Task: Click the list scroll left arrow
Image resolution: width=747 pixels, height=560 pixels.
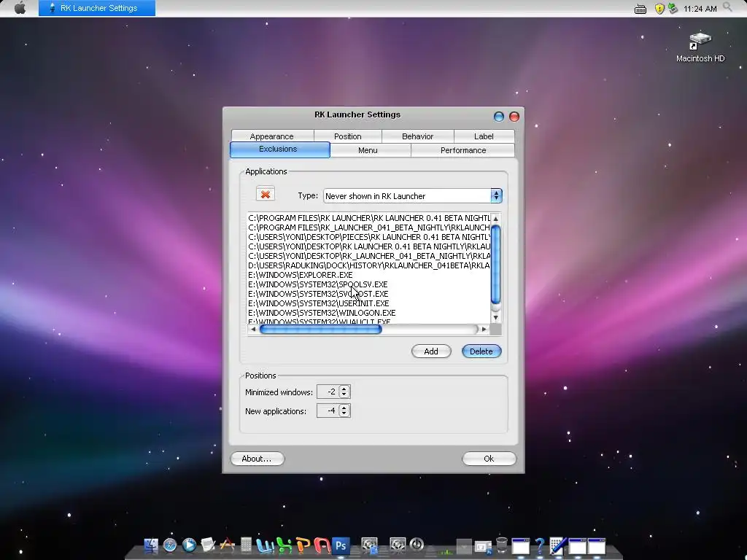Action: 253,329
